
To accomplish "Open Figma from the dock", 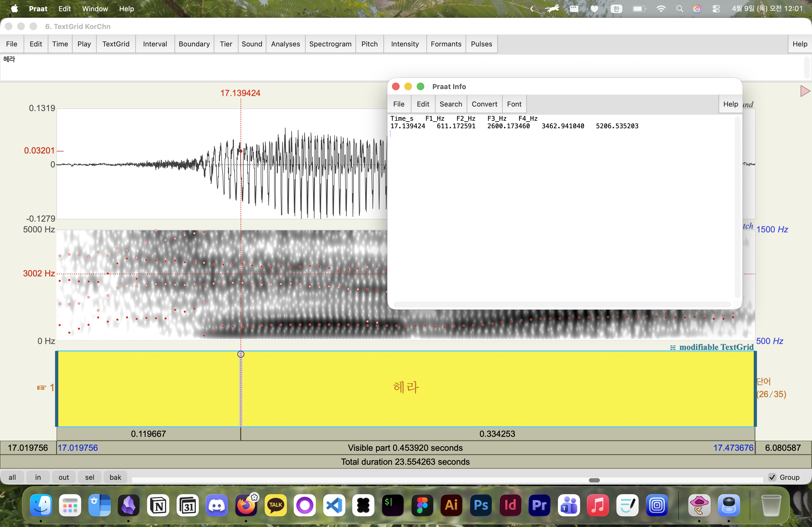I will point(422,505).
